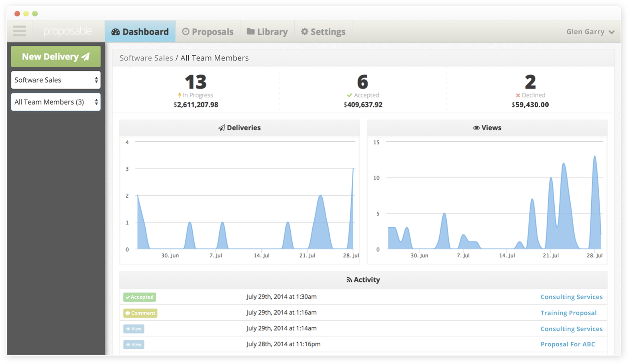This screenshot has width=629, height=364.
Task: Click the proposable logo
Action: pyautogui.click(x=68, y=31)
